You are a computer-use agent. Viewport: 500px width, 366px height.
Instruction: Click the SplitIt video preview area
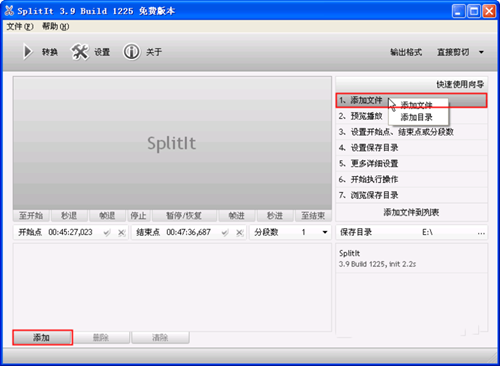coord(172,143)
